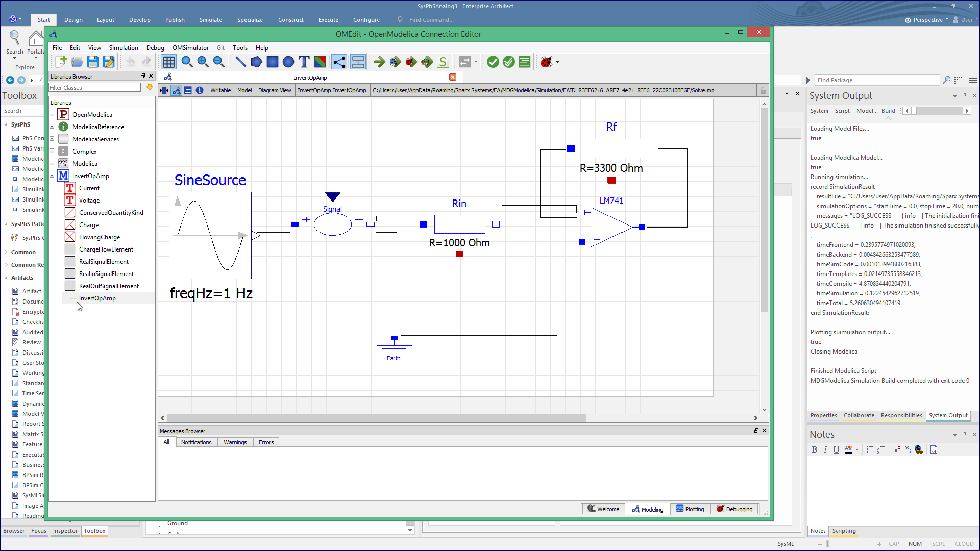This screenshot has width=980, height=551.
Task: Click the Plotting perspective button
Action: 690,509
